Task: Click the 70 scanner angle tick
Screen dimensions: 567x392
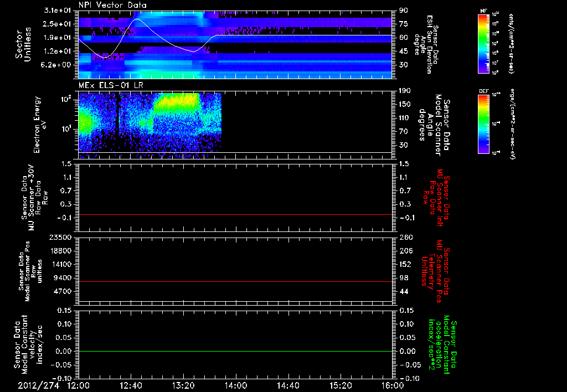Action: tap(404, 132)
